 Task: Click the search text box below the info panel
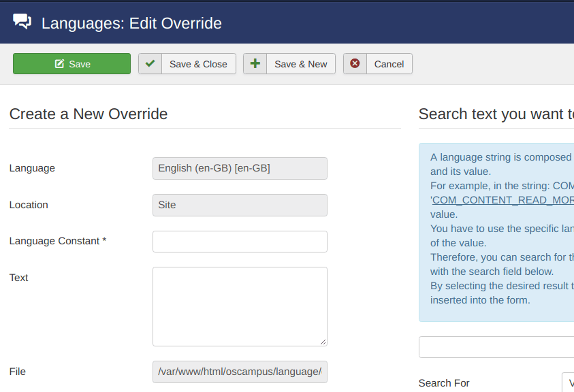[496, 347]
